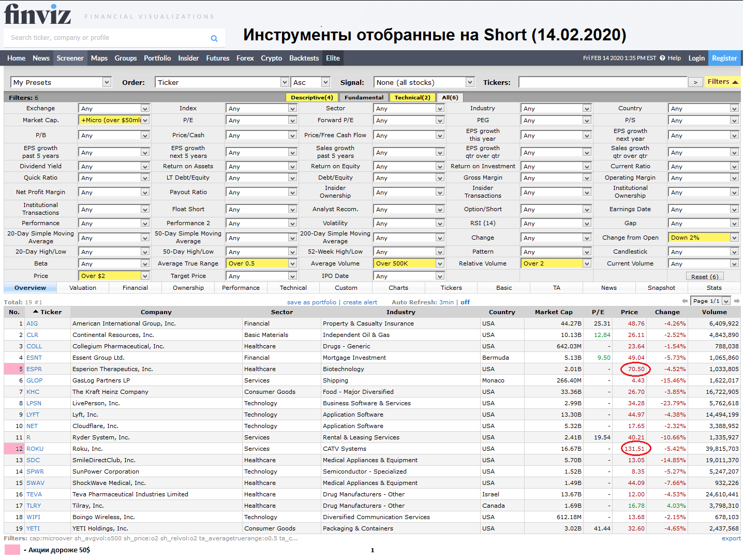Sort by the Ticker column header

47,312
